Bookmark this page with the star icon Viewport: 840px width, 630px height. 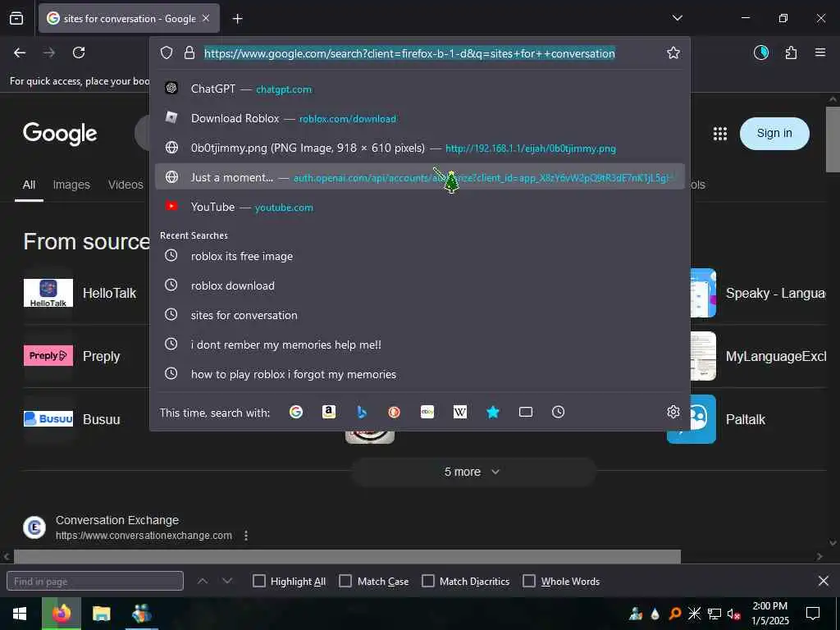point(673,52)
